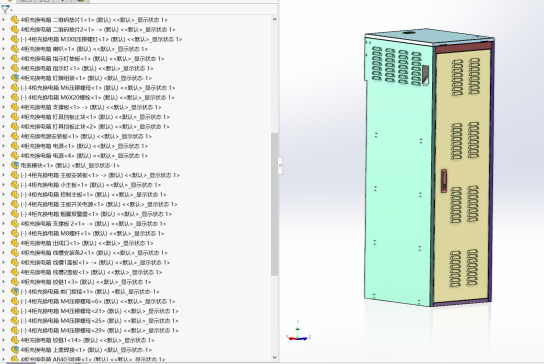The height and width of the screenshot is (364, 544).
Task: Click the feature tree scroll-down arrow
Action: pyautogui.click(x=275, y=357)
